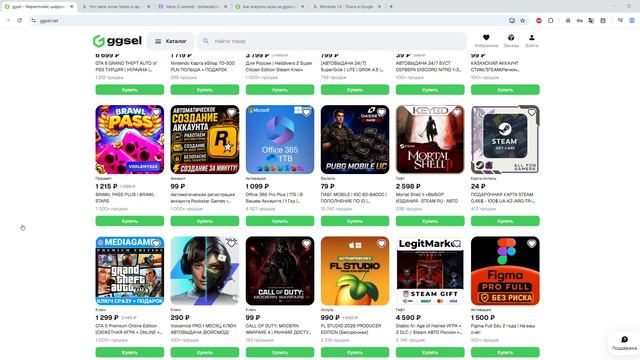Click the 2 598 ₽ Mortal Shell price
Screen dimensions: 640x360
(408, 186)
